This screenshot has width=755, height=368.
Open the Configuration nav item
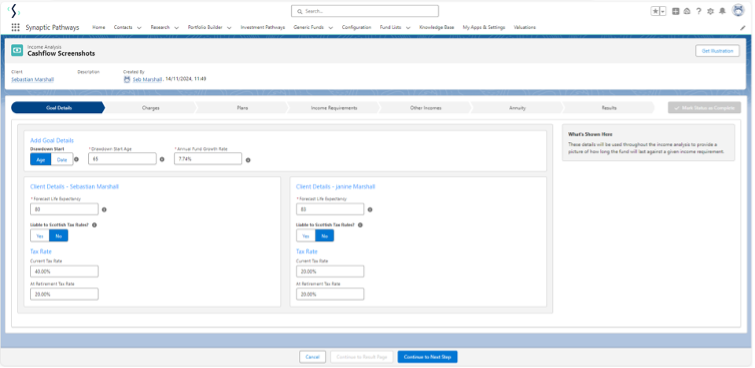coord(356,27)
